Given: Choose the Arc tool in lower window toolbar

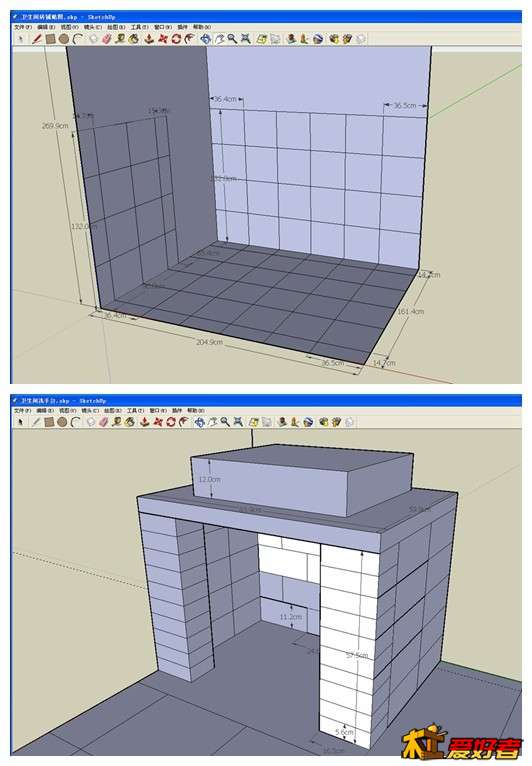Looking at the screenshot, I should pyautogui.click(x=75, y=422).
